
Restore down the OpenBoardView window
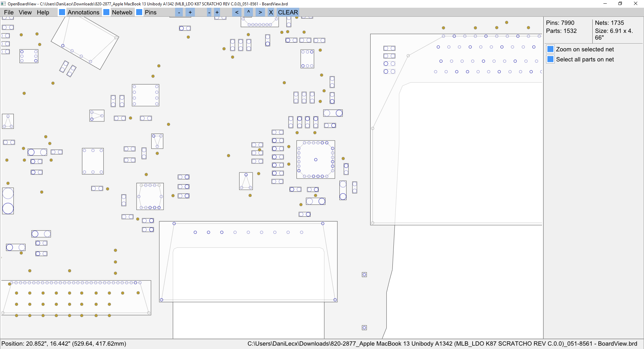coord(620,4)
